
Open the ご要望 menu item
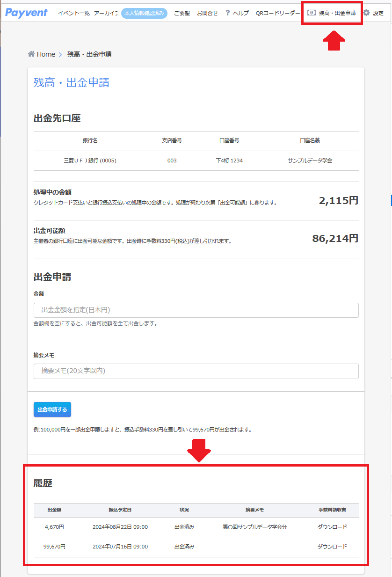click(182, 13)
